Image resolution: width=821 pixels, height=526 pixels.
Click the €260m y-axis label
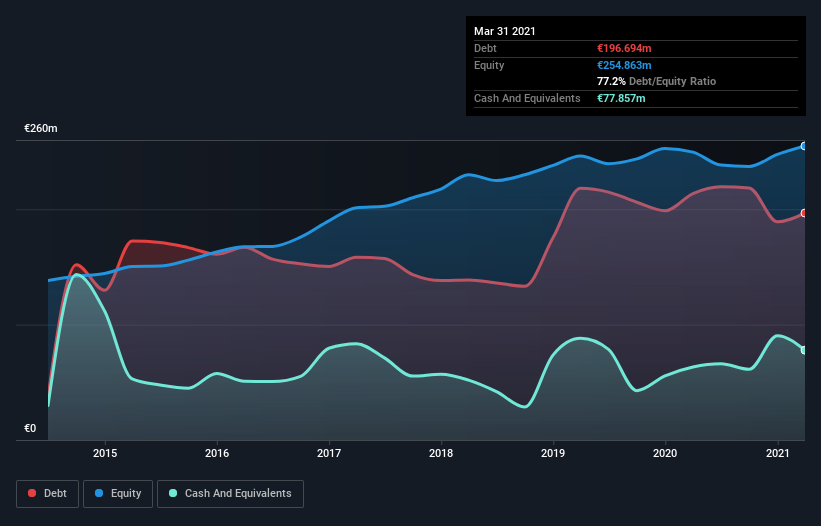click(x=41, y=128)
